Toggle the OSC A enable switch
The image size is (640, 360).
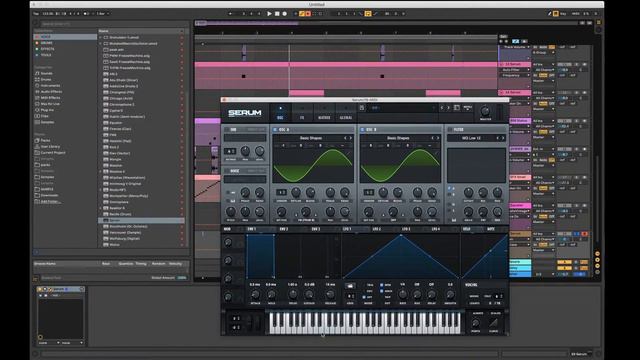(x=275, y=129)
